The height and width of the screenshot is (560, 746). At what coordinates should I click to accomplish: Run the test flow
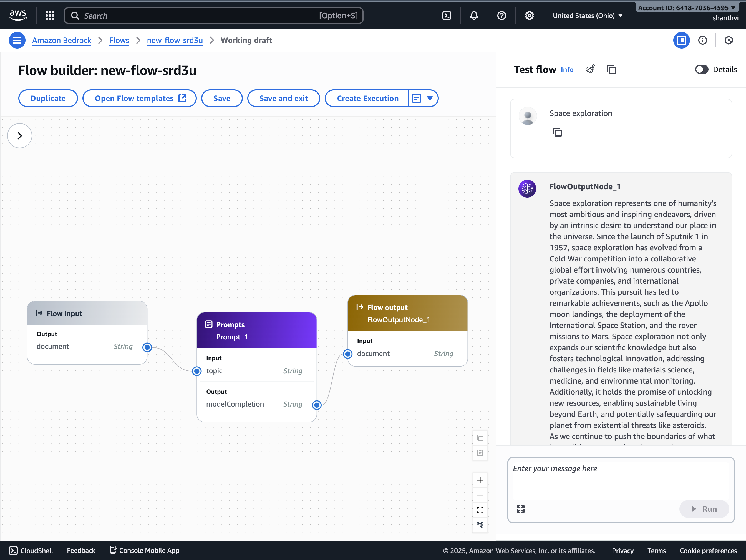point(704,509)
